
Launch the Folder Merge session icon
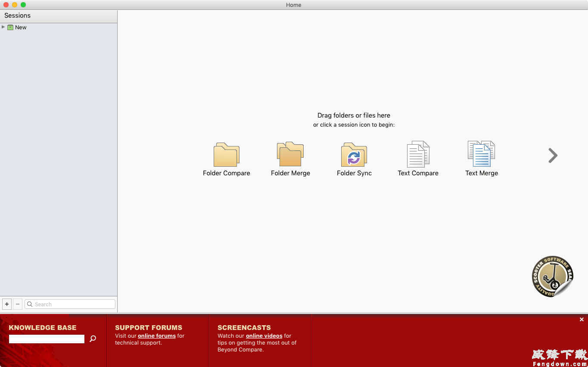pos(290,156)
